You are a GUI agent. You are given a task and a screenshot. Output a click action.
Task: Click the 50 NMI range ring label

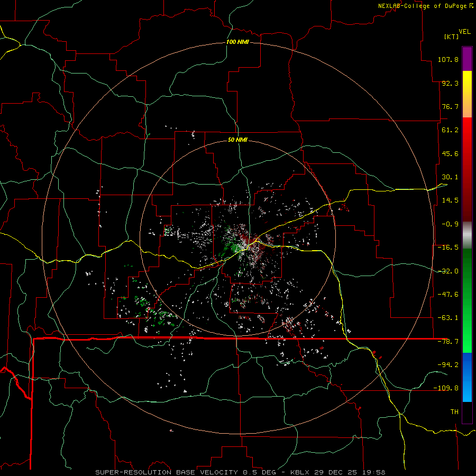pos(237,140)
